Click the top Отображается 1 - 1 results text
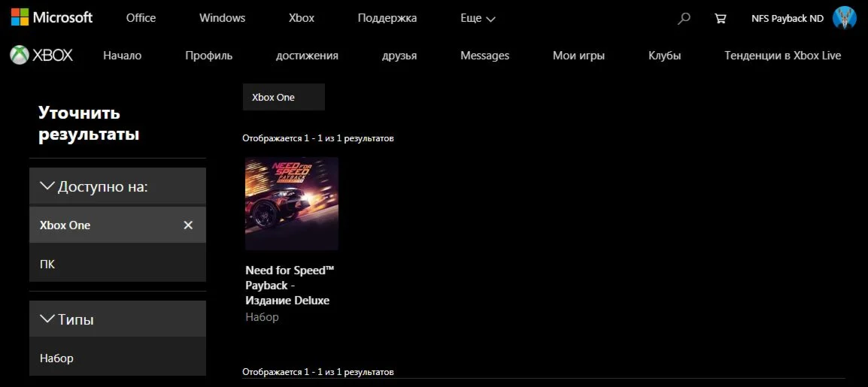Screen dimensions: 868x387 point(317,138)
